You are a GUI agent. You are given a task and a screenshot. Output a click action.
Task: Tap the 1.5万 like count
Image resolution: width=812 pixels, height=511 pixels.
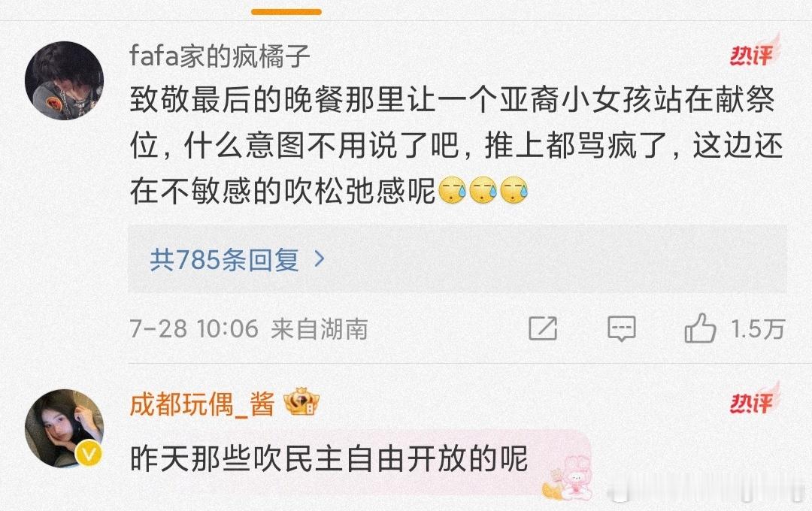[x=758, y=328]
